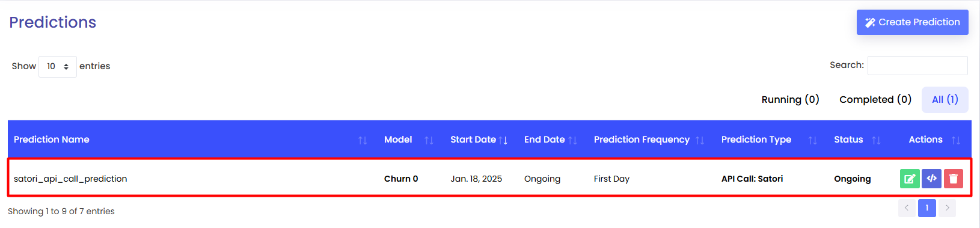
Task: Sort by Prediction Name column arrows
Action: click(x=363, y=140)
